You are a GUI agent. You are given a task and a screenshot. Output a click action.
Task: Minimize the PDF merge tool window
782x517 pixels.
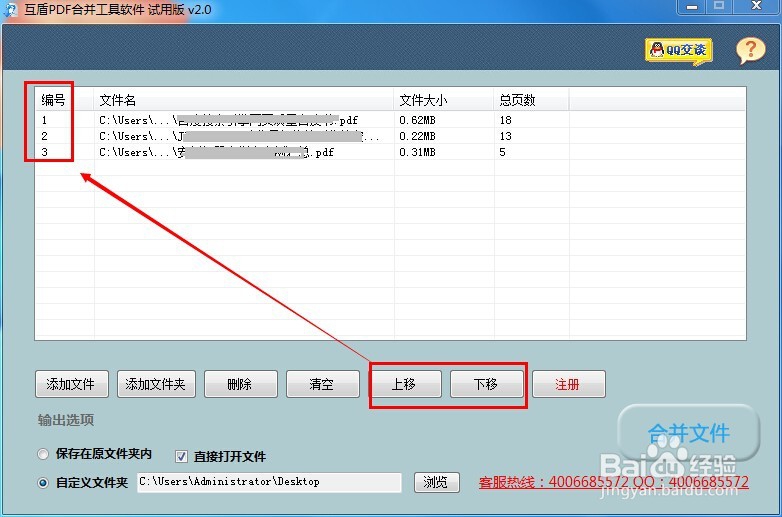(692, 7)
